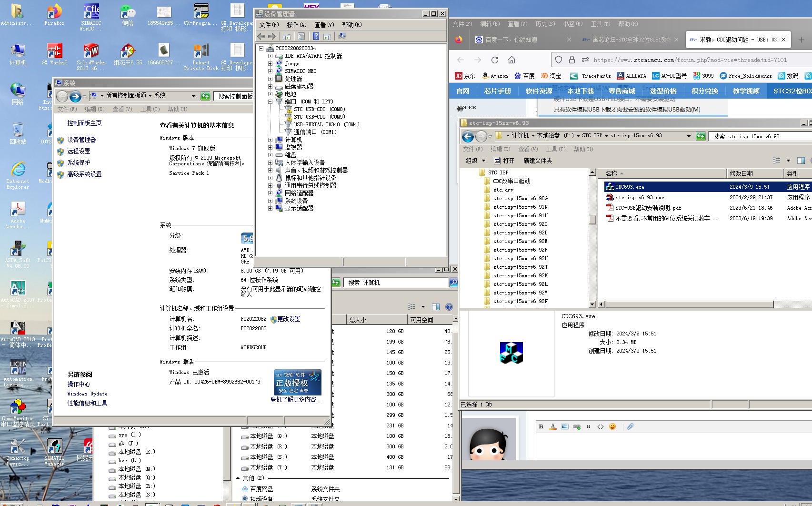Click 更改设置 link beside computer name
The image size is (812, 506).
[x=289, y=319]
